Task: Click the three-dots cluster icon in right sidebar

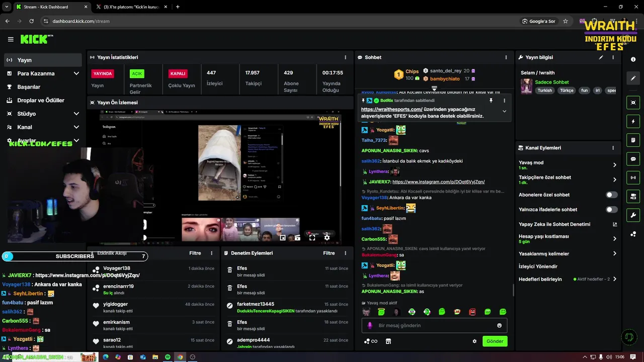Action: pyautogui.click(x=633, y=234)
